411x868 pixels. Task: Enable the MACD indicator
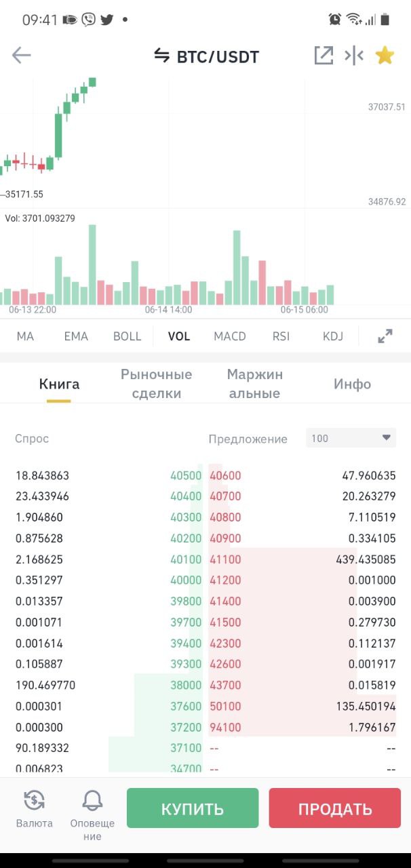click(230, 336)
